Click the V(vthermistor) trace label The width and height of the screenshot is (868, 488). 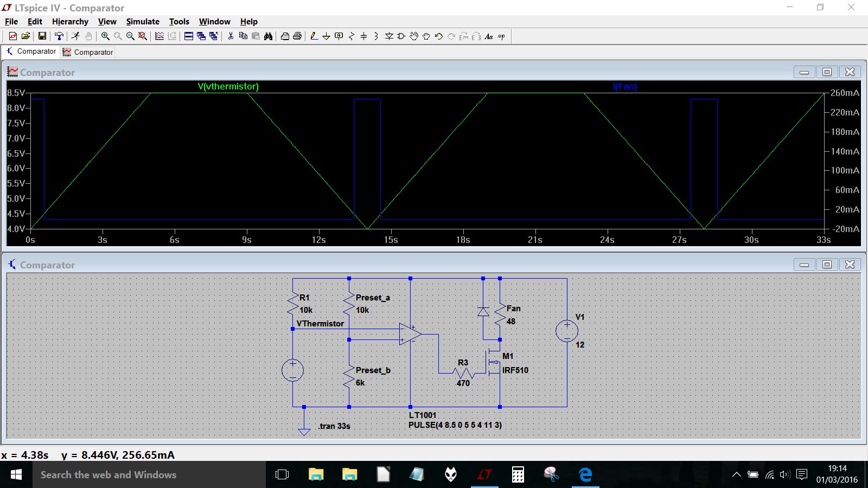click(228, 87)
